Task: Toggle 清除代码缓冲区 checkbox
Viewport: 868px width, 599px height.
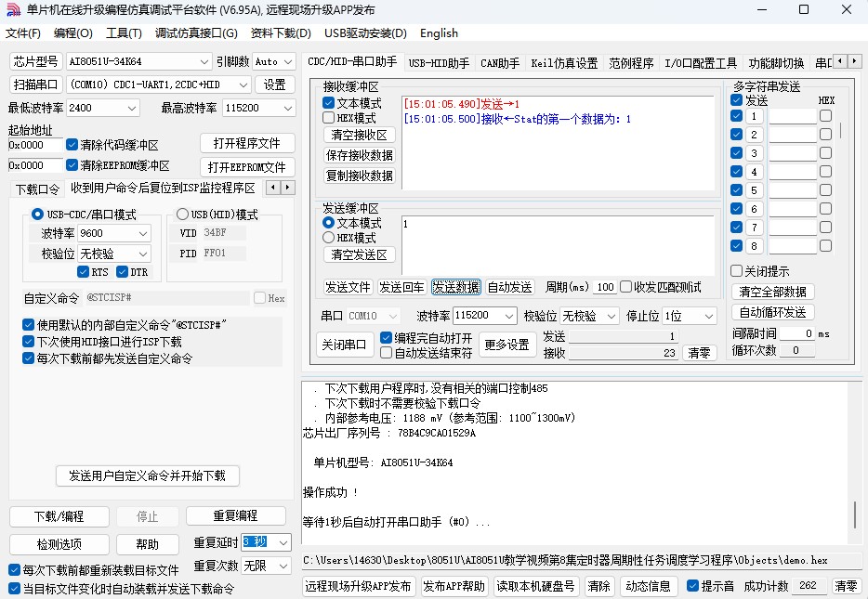Action: point(72,145)
